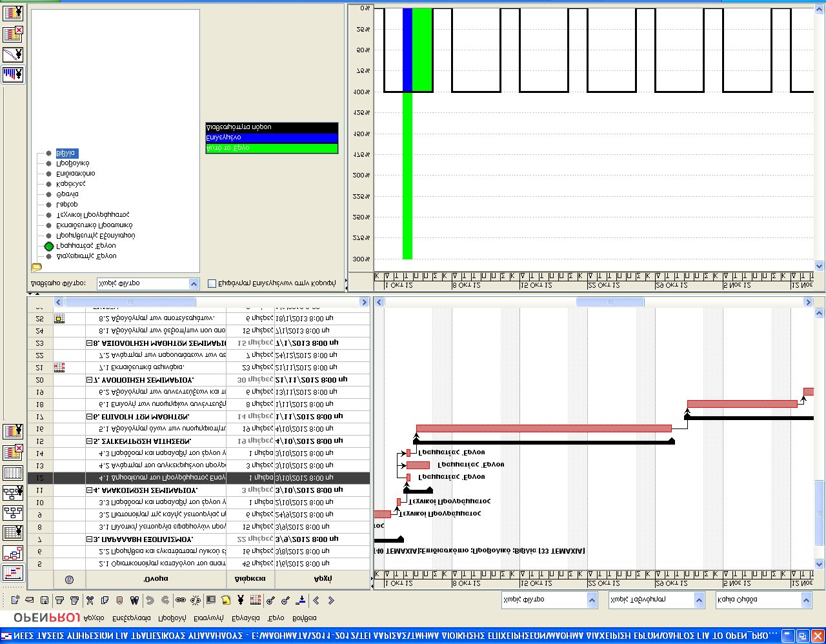
Task: Open the Task Usage main view icon
Action: [x=13, y=452]
